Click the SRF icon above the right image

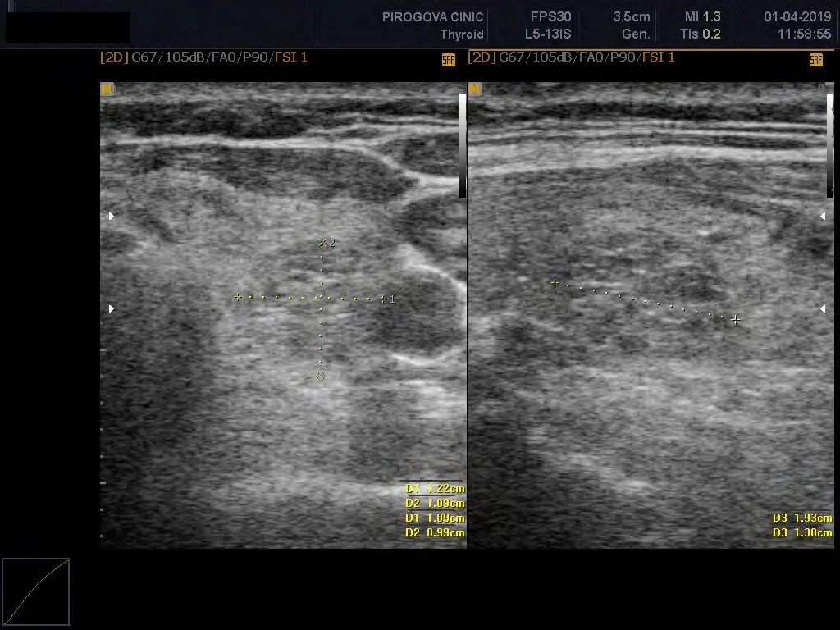816,60
